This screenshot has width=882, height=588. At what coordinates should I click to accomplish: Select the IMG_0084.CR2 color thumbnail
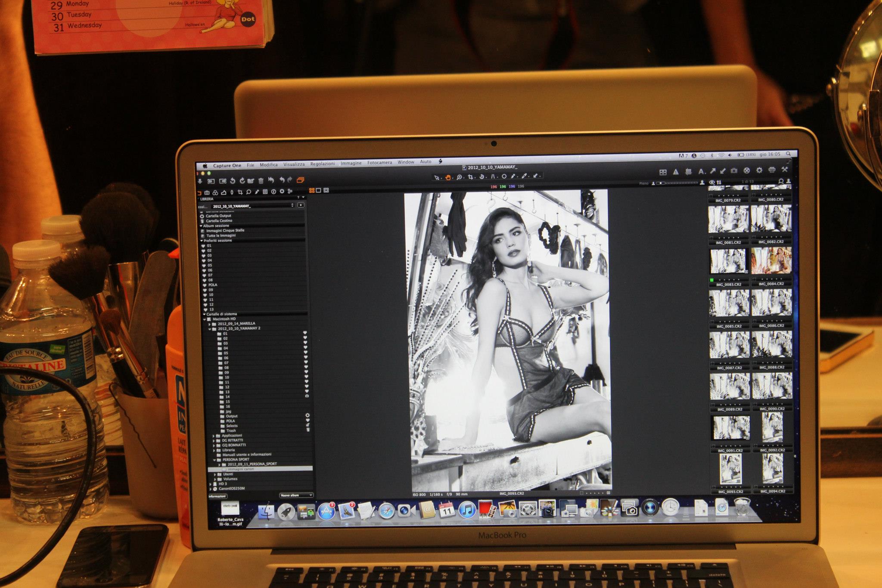point(771,260)
